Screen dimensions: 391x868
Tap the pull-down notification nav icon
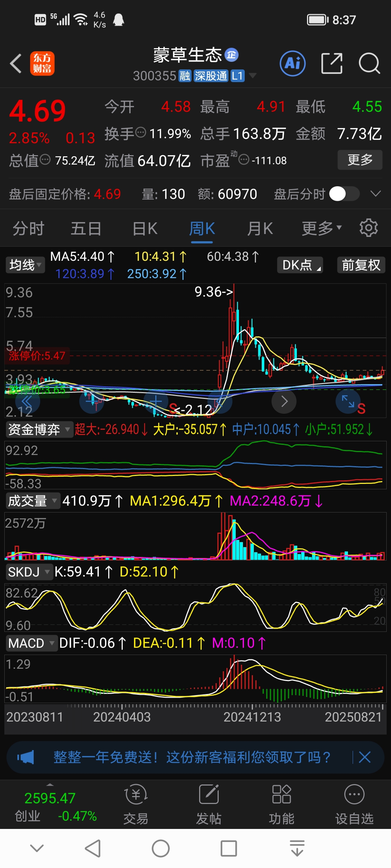coord(297,848)
